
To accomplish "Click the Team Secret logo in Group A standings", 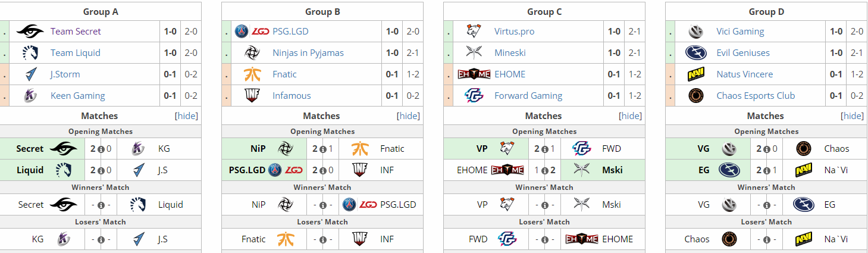I will [30, 32].
